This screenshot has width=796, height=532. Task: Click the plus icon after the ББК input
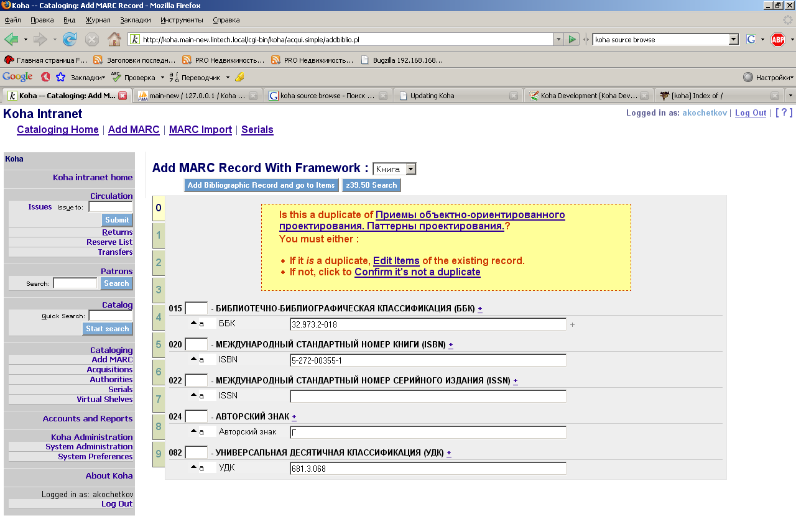point(572,324)
